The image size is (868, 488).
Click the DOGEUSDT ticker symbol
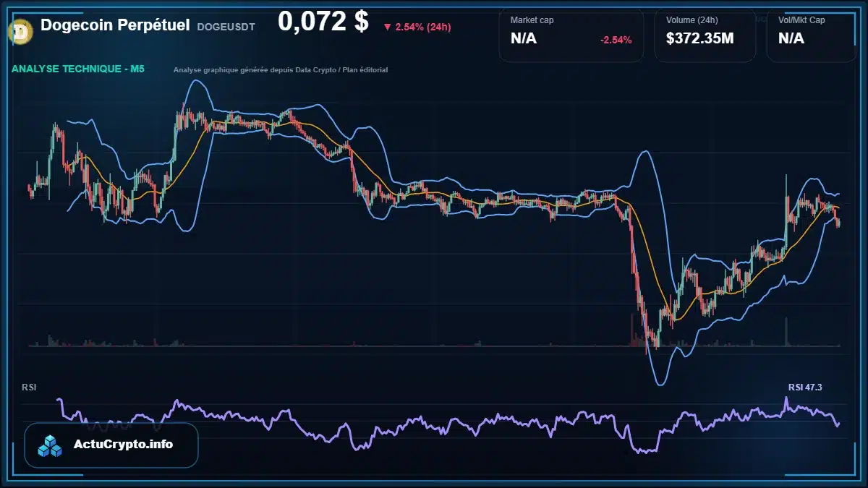click(226, 27)
